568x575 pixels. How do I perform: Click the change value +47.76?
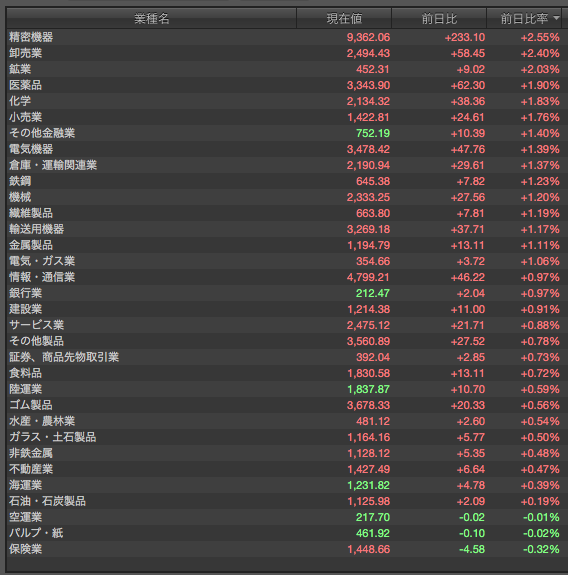[x=468, y=150]
